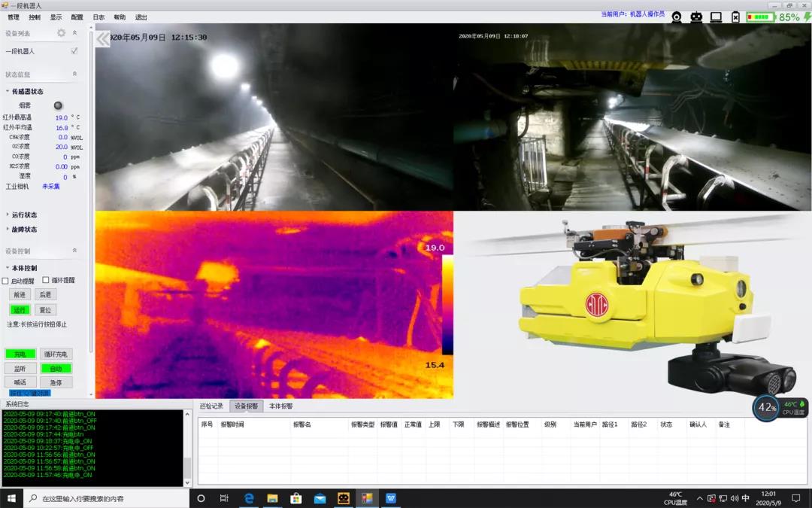Viewport: 812px width, 508px height.
Task: Expand the 运行状态 section
Action: coord(23,215)
